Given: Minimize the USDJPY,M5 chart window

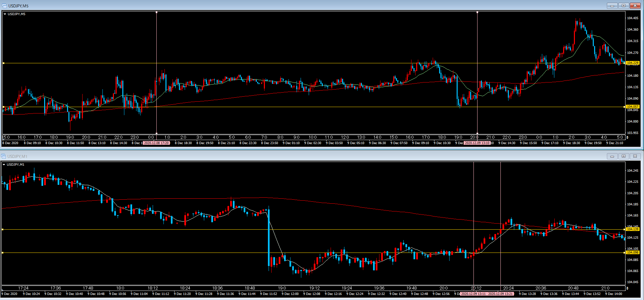Looking at the screenshot, I should coord(612,6).
